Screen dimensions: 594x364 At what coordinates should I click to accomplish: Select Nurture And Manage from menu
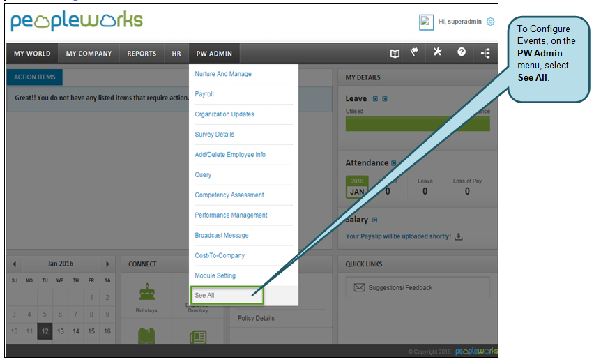pos(223,74)
